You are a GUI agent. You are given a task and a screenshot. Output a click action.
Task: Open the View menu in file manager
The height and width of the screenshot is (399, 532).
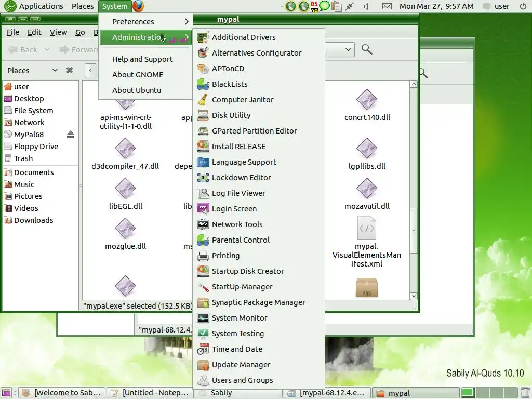click(58, 32)
